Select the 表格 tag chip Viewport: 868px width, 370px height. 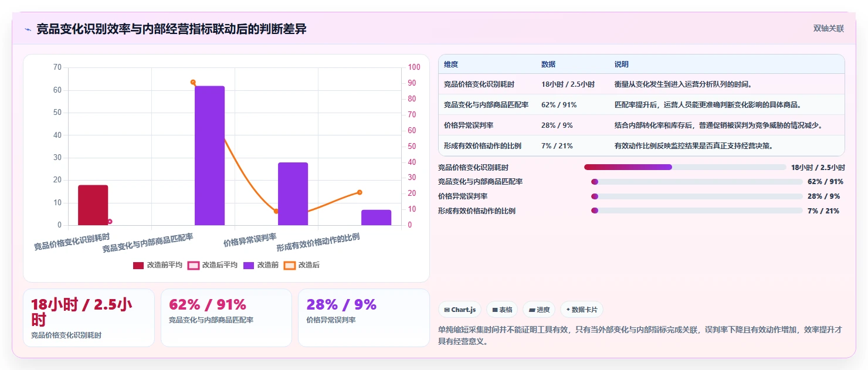tap(502, 310)
